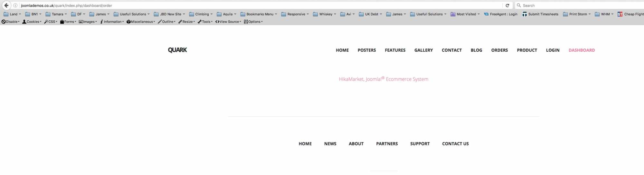Image resolution: width=644 pixels, height=175 pixels.
Task: Open the WHM bookmarks folder
Action: pos(604,14)
